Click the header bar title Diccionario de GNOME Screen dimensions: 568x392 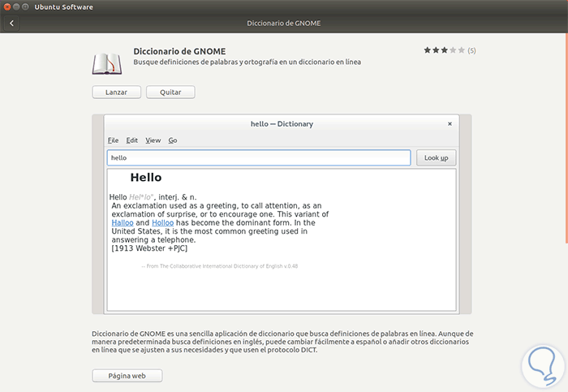pos(284,24)
